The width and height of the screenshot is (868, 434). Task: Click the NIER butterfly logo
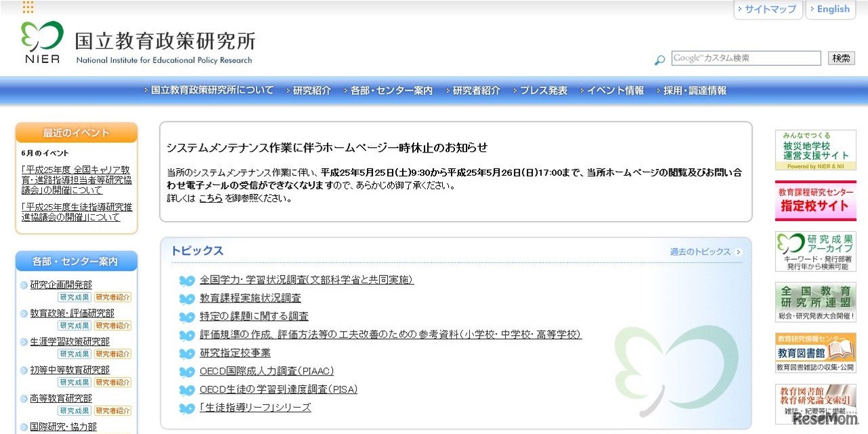click(42, 42)
